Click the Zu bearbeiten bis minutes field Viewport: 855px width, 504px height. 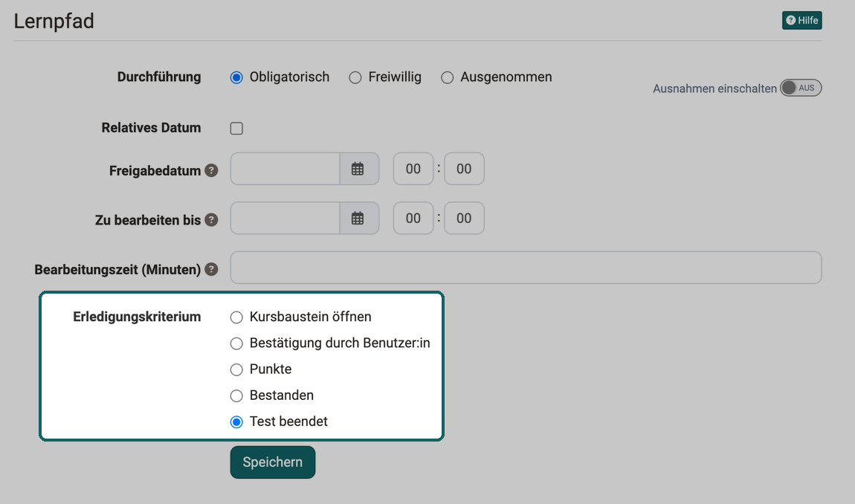point(464,219)
